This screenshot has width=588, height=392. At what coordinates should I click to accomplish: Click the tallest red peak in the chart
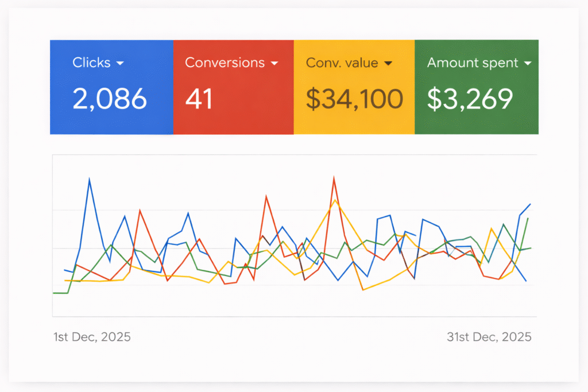(x=335, y=177)
